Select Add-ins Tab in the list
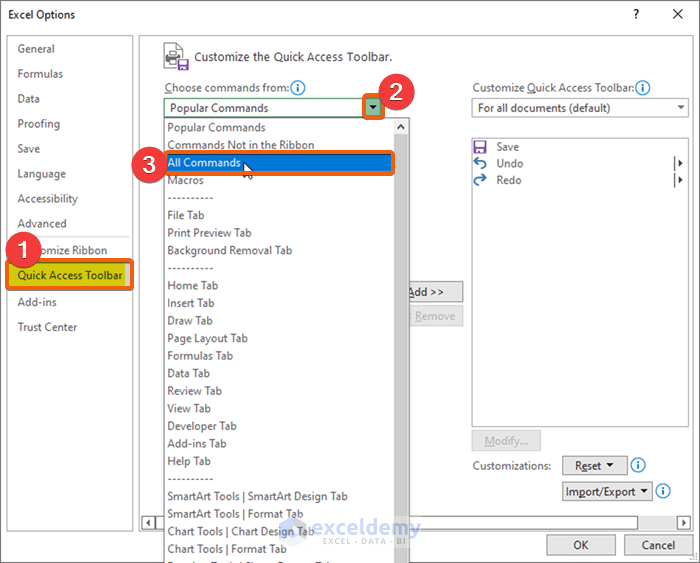This screenshot has height=563, width=700. [279, 444]
